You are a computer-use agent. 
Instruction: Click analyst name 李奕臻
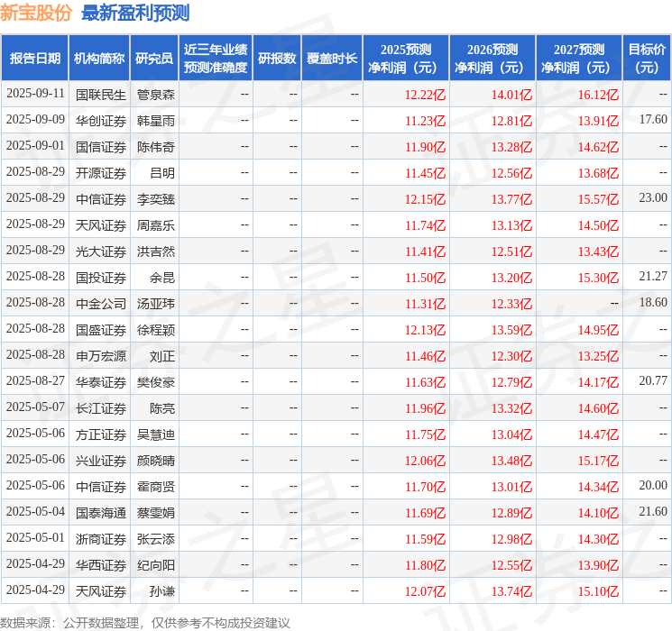[x=155, y=199]
